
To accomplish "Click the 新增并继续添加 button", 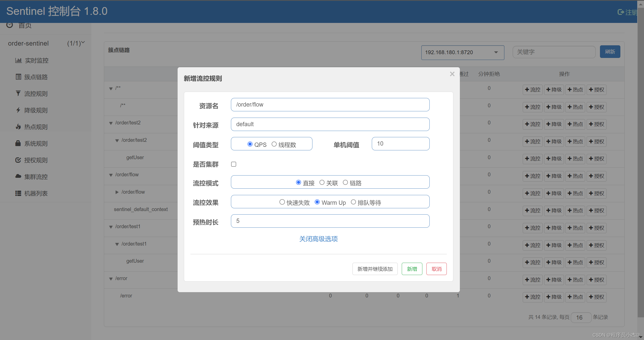I will click(375, 269).
